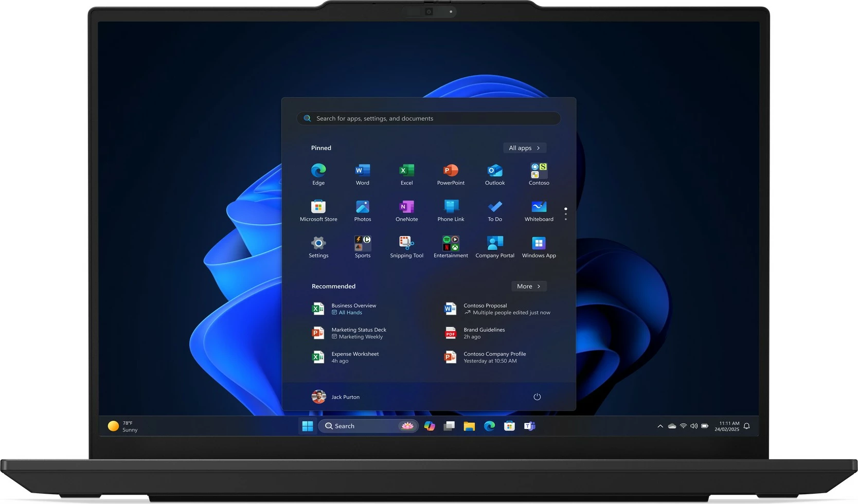Select the To Do app
This screenshot has height=504, width=858.
pyautogui.click(x=494, y=210)
